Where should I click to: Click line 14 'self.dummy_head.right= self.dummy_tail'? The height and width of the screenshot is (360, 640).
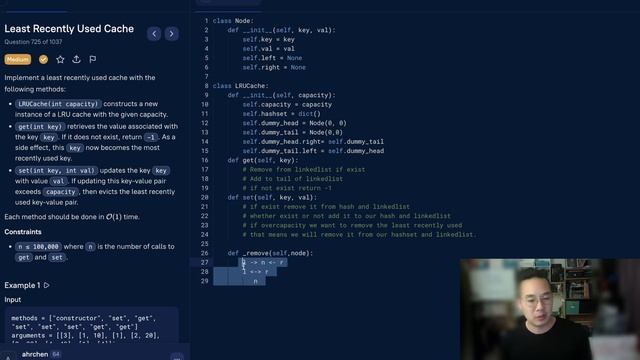pos(313,142)
